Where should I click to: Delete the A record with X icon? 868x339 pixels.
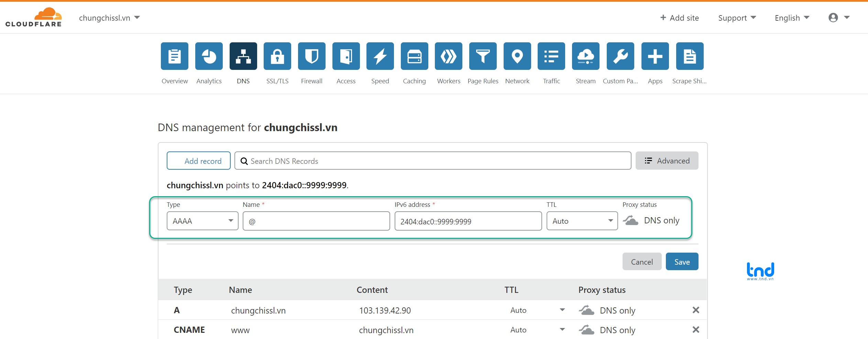pyautogui.click(x=696, y=310)
